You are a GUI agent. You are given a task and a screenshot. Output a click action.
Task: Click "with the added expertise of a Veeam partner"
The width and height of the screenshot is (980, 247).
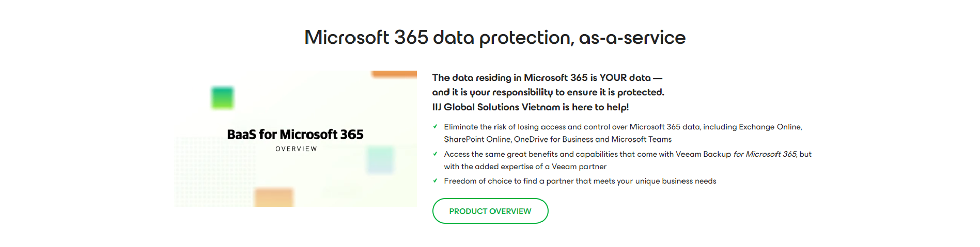tap(525, 167)
